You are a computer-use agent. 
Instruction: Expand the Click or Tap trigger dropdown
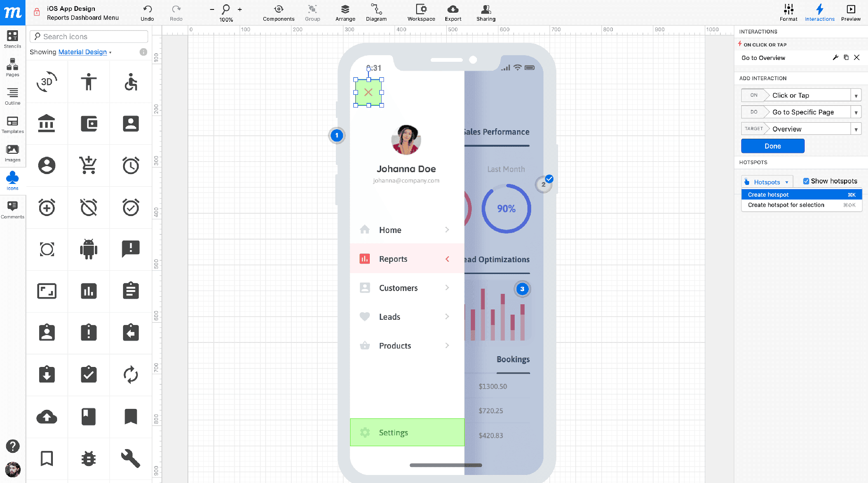point(856,95)
